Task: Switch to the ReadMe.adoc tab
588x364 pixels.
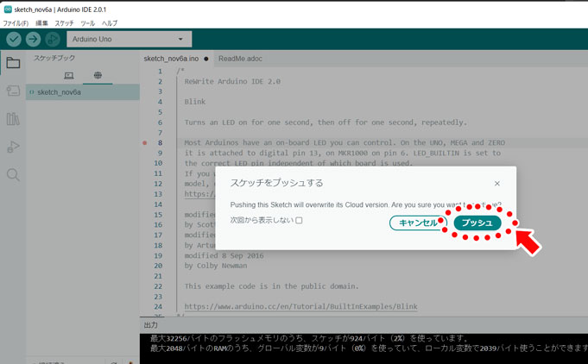Action: [x=240, y=59]
